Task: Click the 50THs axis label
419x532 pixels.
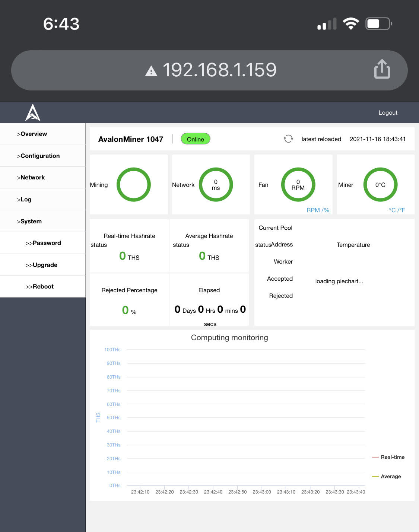Action: pyautogui.click(x=114, y=418)
